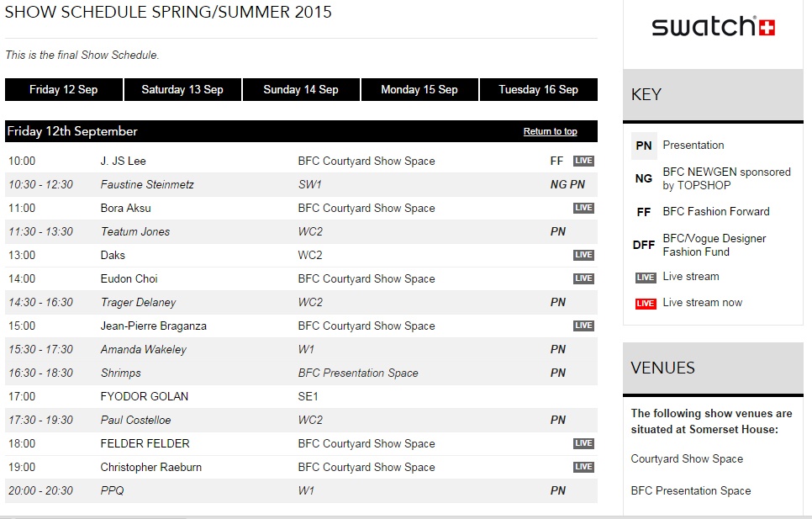Click LIVE icon for Christopher Raeburn
The image size is (812, 519).
583,467
